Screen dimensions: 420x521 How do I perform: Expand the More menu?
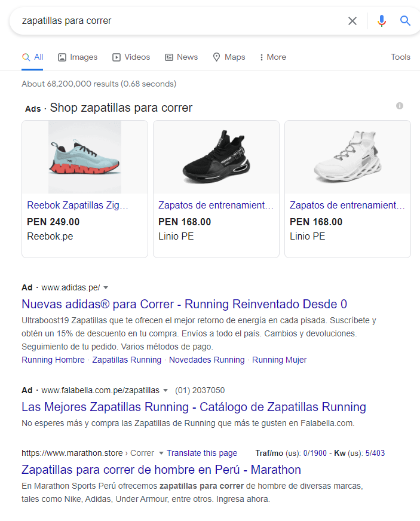(x=272, y=57)
